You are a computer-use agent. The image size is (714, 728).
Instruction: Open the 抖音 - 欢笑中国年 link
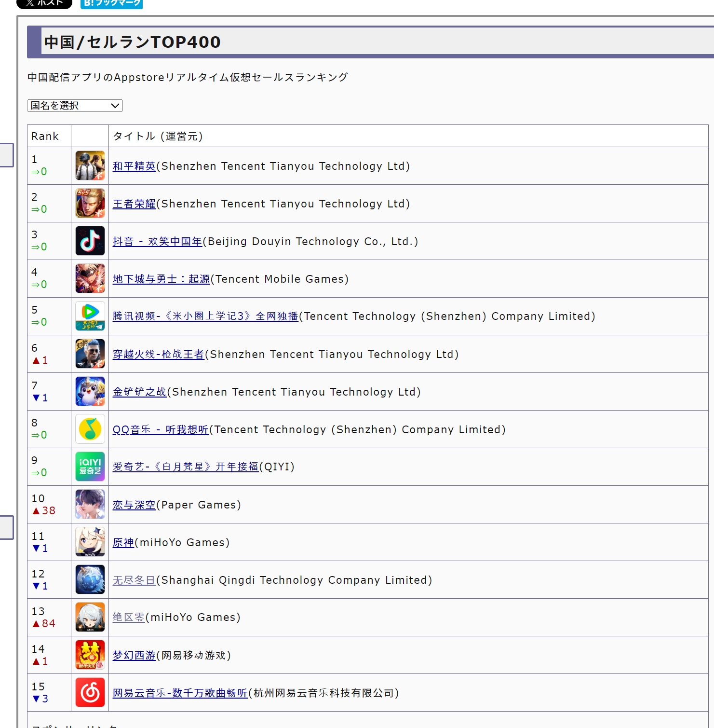pyautogui.click(x=157, y=242)
